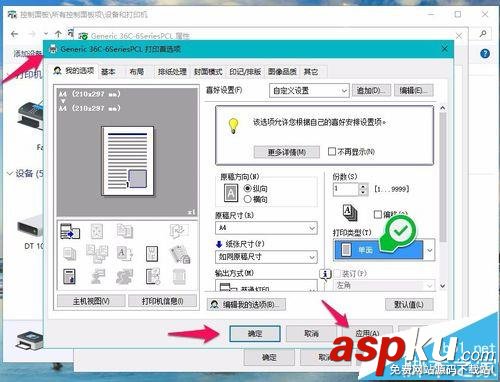Switch to the 印记/排版 tab
This screenshot has width=500, height=382.
tap(245, 72)
